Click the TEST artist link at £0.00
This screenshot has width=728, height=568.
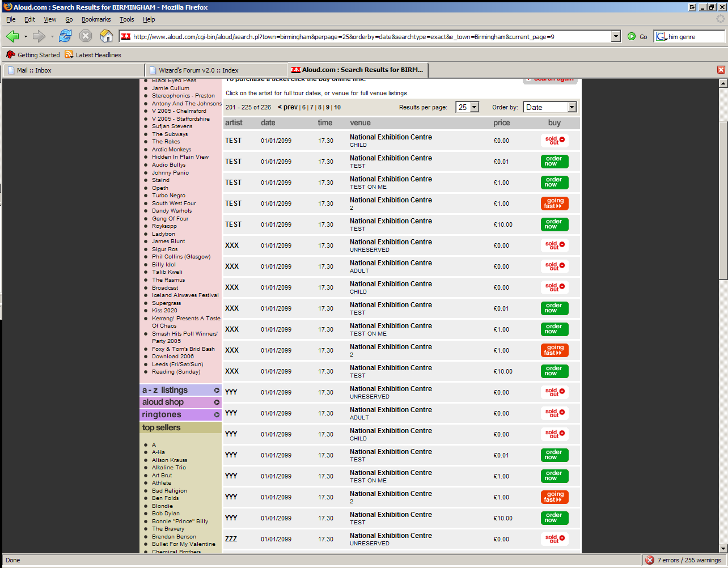233,141
